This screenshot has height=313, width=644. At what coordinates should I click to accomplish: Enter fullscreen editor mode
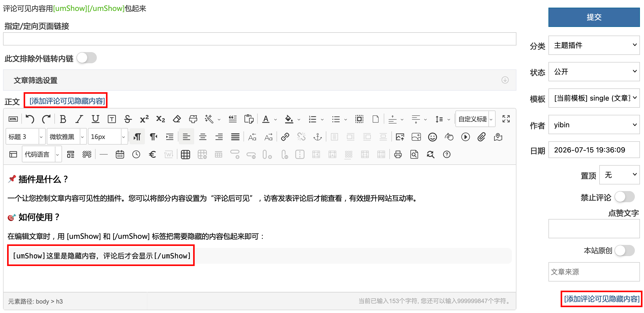[x=506, y=119]
